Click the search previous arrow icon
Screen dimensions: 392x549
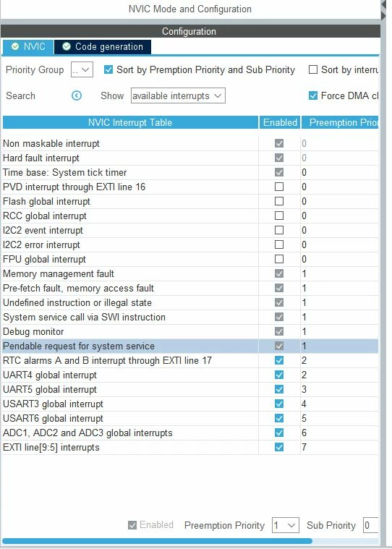click(76, 95)
